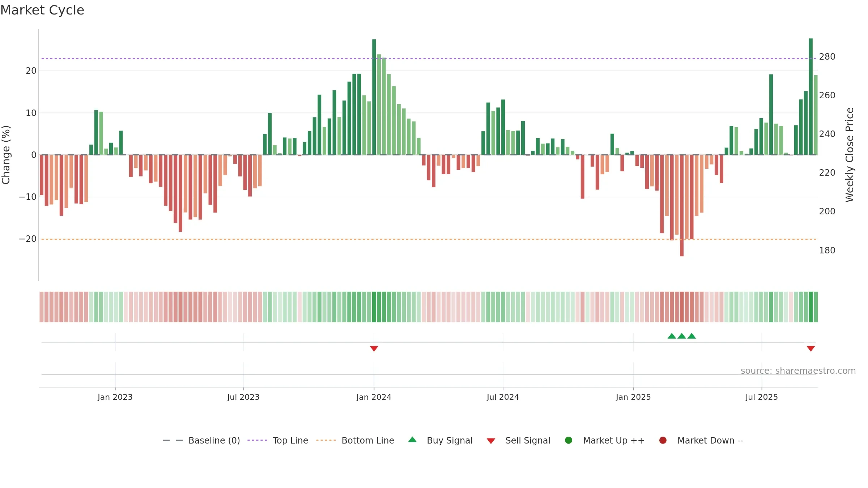Toggle the Market Down -- legend item
868x488 pixels.
[701, 440]
